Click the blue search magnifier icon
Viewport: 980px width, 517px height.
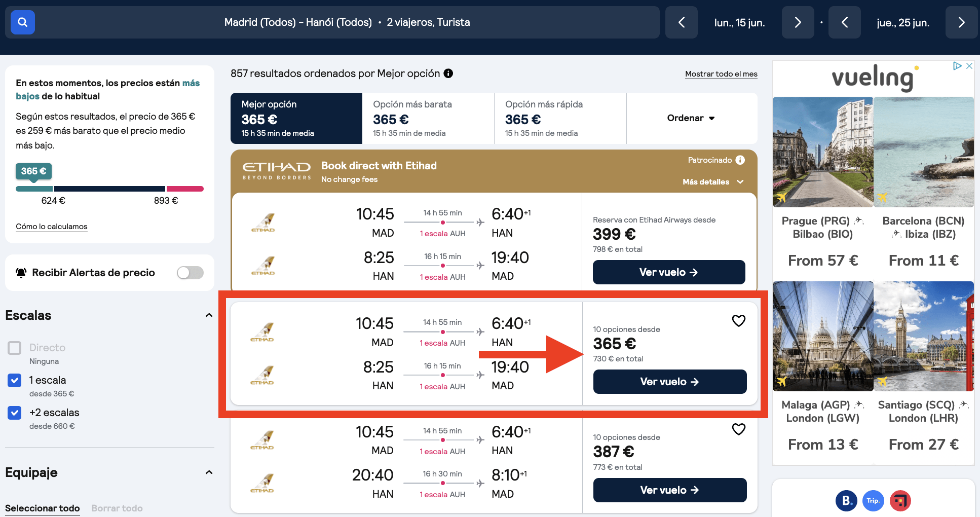pos(22,22)
